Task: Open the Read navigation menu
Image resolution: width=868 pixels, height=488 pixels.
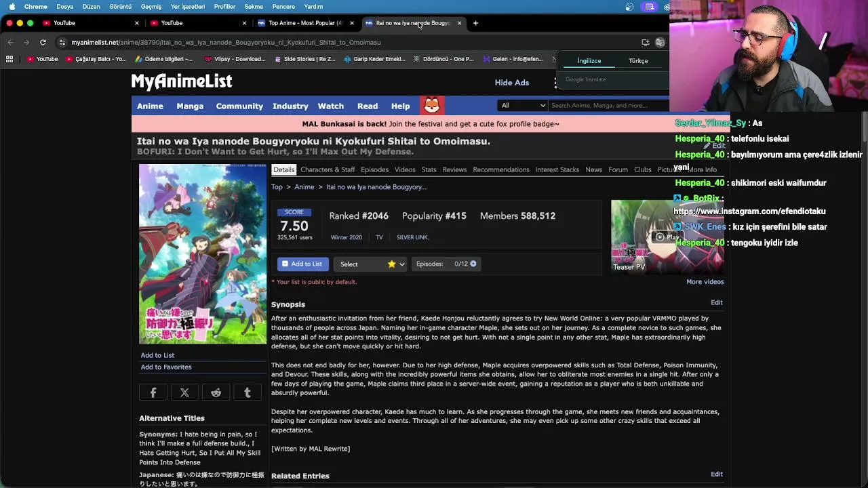Action: point(368,106)
